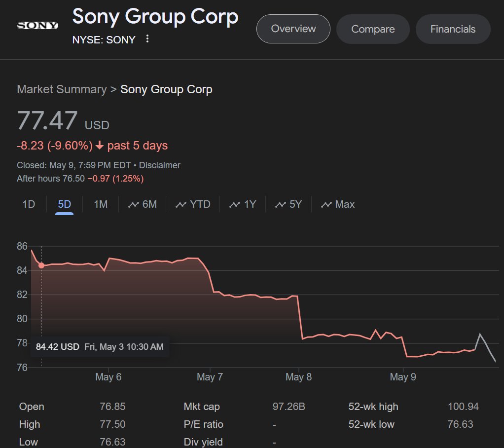Click the trend icon on 5Y
Image resolution: width=504 pixels, height=448 pixels.
click(x=281, y=205)
